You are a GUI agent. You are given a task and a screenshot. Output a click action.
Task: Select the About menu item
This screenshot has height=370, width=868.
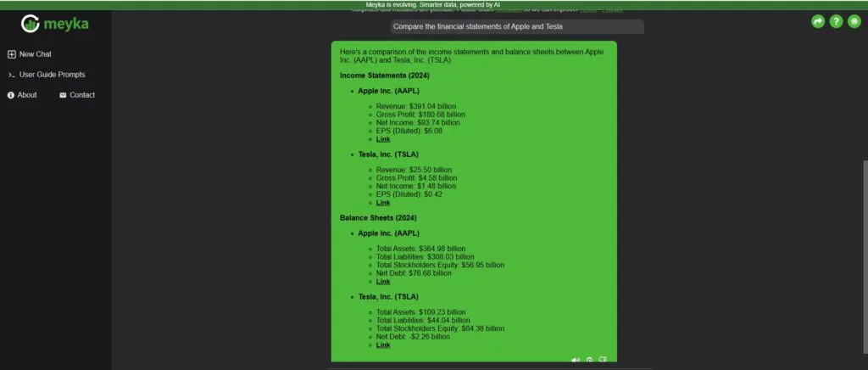pyautogui.click(x=27, y=95)
